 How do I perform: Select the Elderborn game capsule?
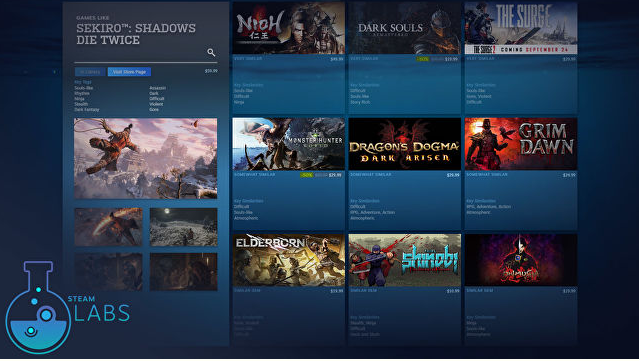click(289, 260)
